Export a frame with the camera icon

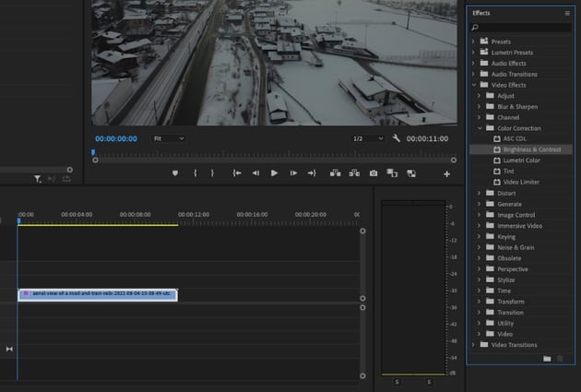coord(373,173)
